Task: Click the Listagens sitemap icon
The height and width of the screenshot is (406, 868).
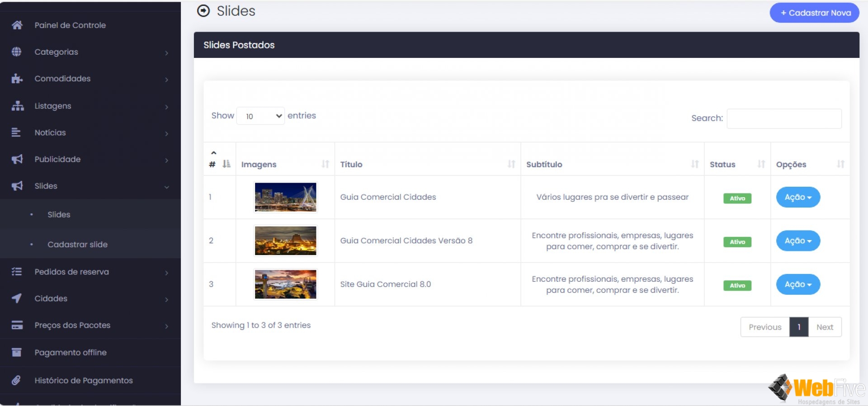Action: click(x=17, y=106)
